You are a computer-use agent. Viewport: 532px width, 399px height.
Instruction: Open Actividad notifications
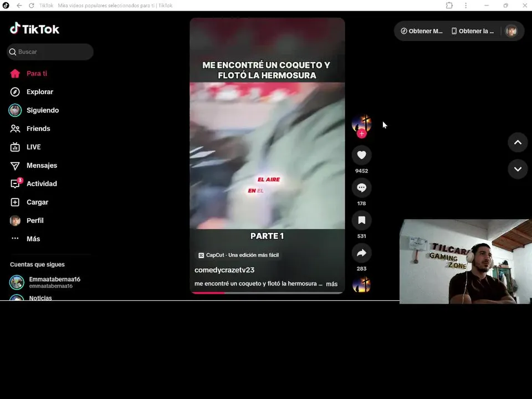coord(33,183)
